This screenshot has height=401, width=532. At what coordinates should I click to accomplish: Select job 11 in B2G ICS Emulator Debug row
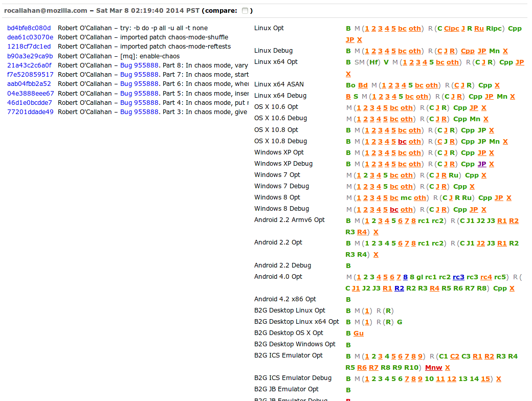tap(440, 378)
